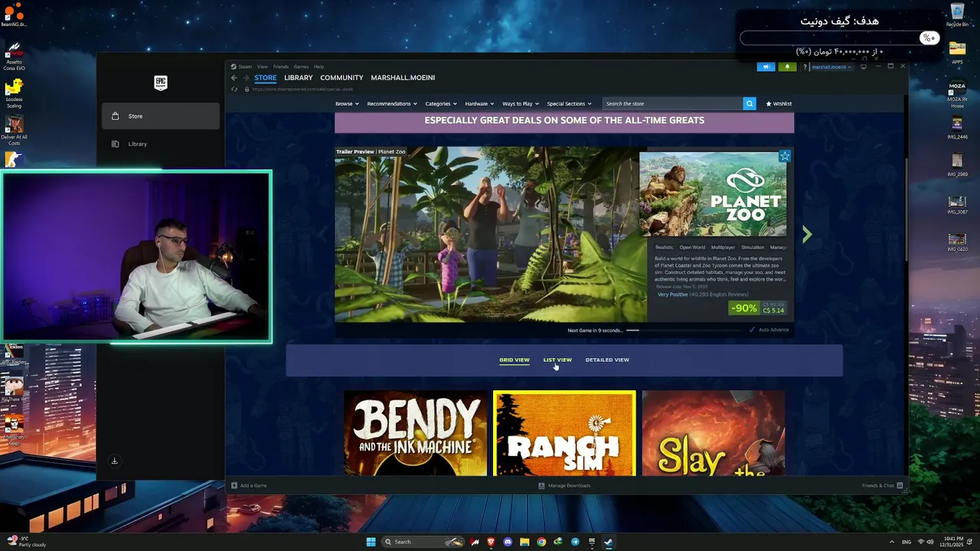980x551 pixels.
Task: Open the Help menu
Action: [x=319, y=67]
